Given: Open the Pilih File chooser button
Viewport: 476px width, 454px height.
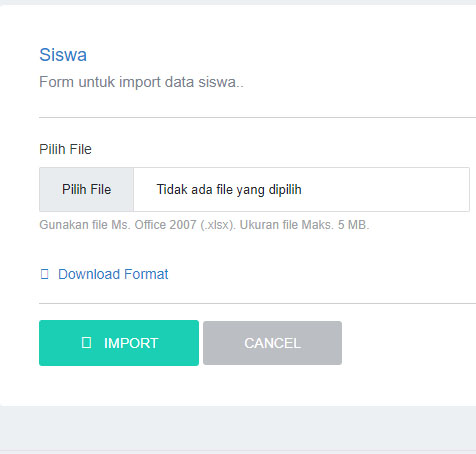Looking at the screenshot, I should click(86, 189).
